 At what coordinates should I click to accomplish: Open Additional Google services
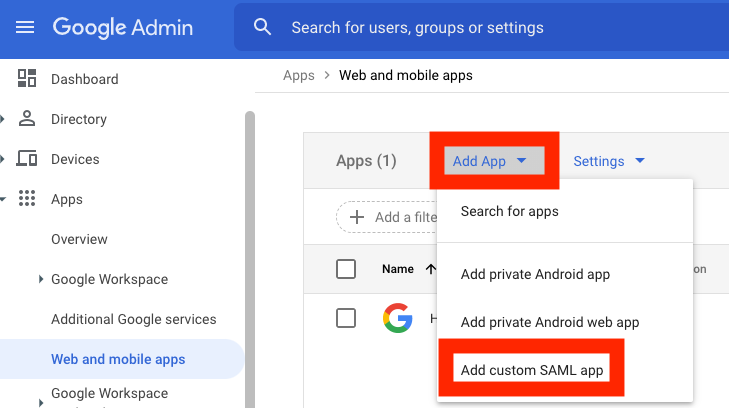[x=134, y=319]
